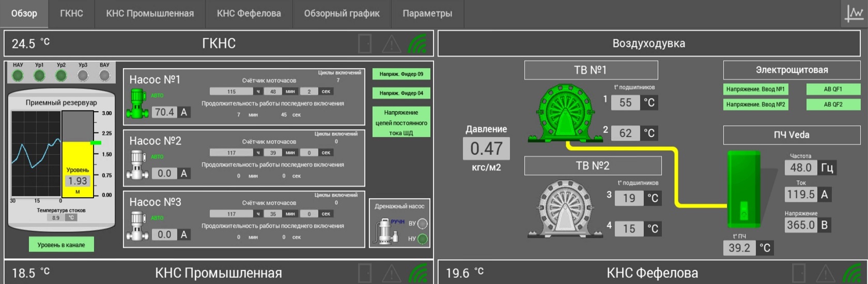Viewport: 868px width, 284px height.
Task: Open the Обзорный график tab
Action: [x=342, y=13]
